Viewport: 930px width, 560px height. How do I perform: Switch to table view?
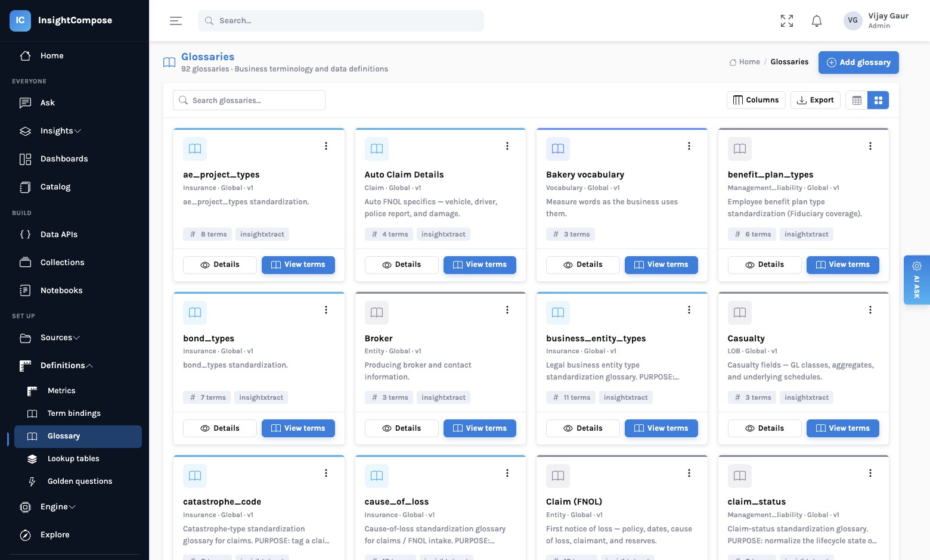(x=857, y=100)
